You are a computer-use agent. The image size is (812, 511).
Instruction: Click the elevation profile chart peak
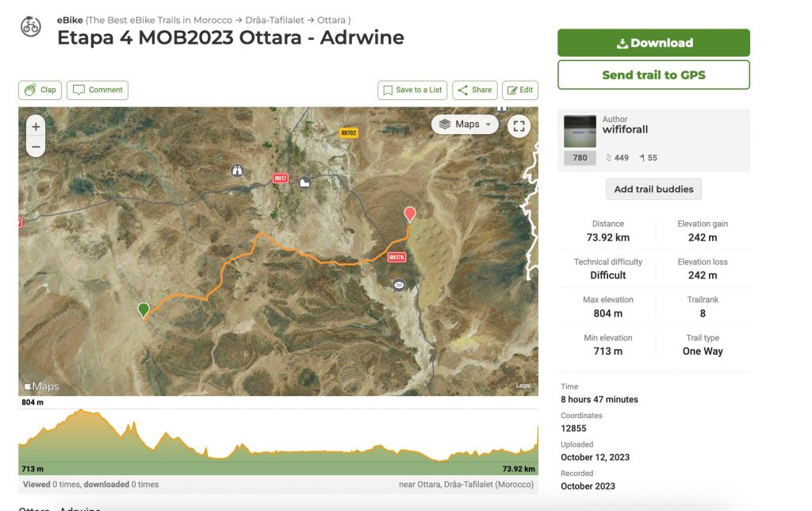(81, 411)
